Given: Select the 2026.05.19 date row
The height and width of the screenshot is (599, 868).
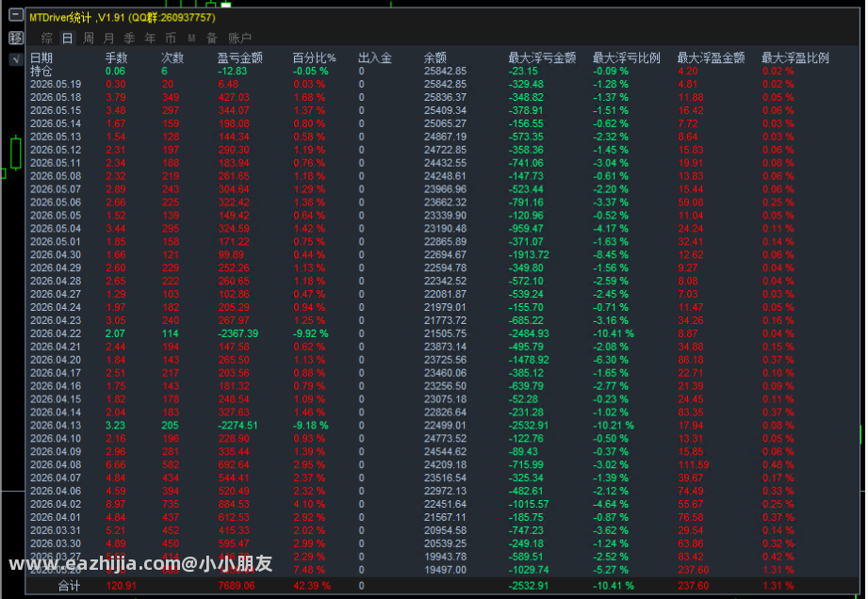Looking at the screenshot, I should [x=56, y=85].
